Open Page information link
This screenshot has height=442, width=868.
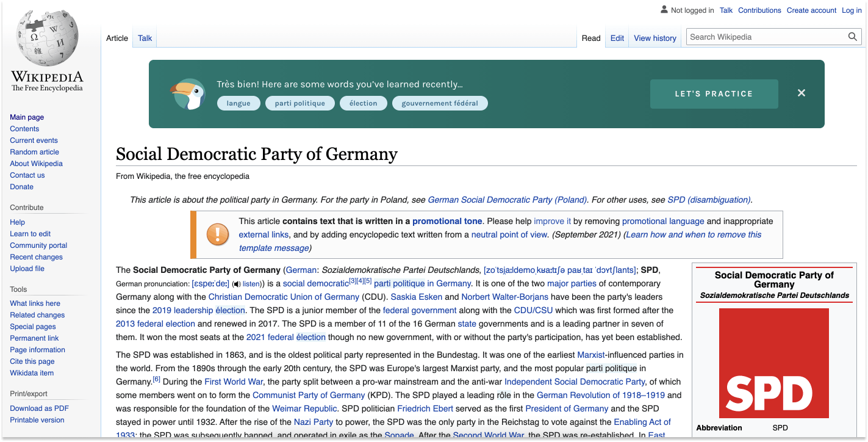click(37, 350)
